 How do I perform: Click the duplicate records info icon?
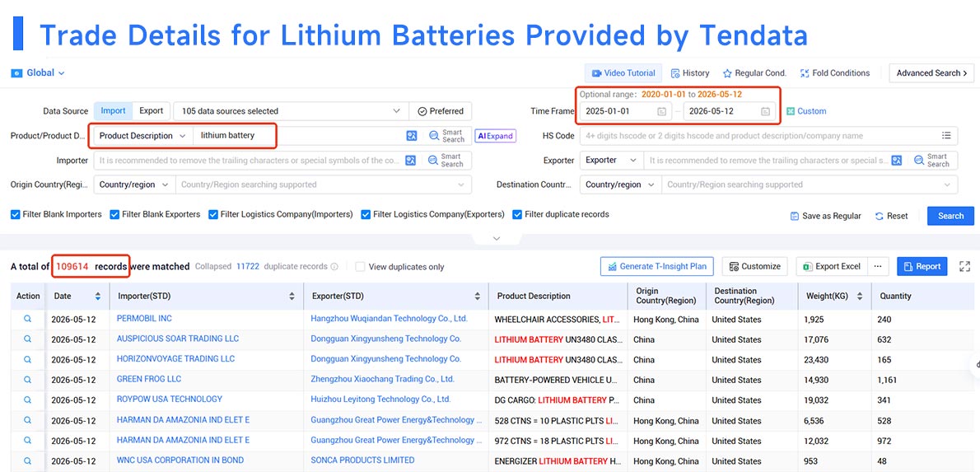(x=334, y=267)
